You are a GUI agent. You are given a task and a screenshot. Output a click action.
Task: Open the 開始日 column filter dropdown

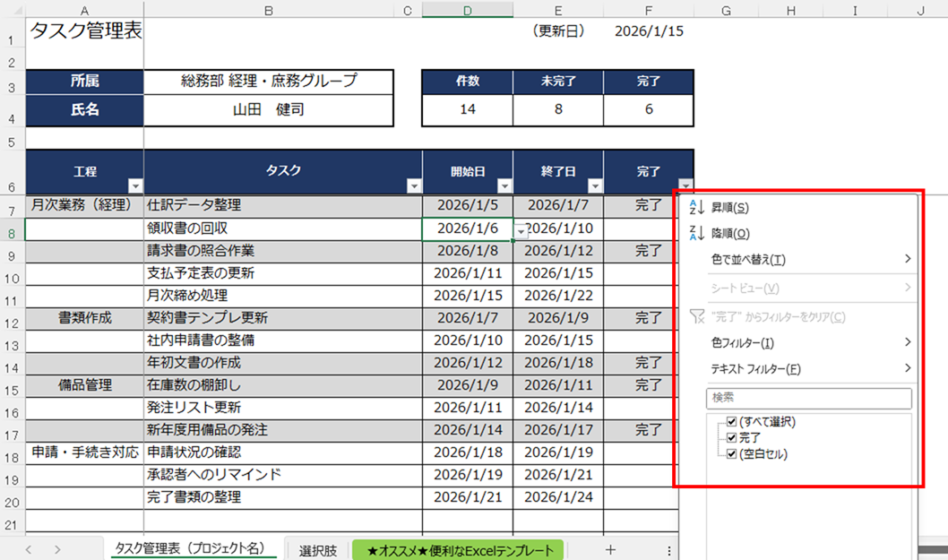504,186
